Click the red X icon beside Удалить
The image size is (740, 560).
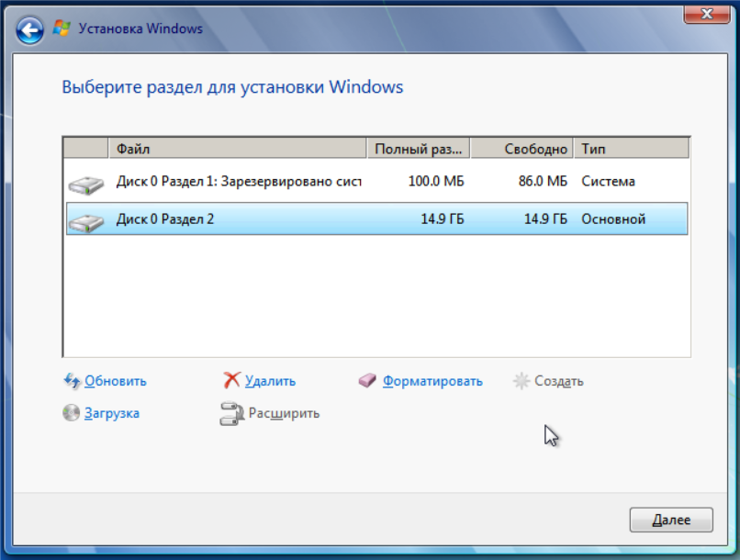(231, 380)
